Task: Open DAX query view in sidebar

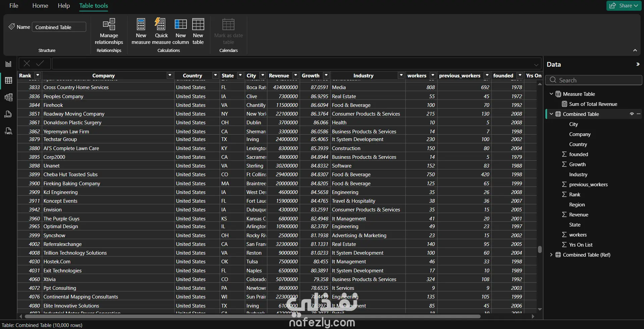Action: 8,114
